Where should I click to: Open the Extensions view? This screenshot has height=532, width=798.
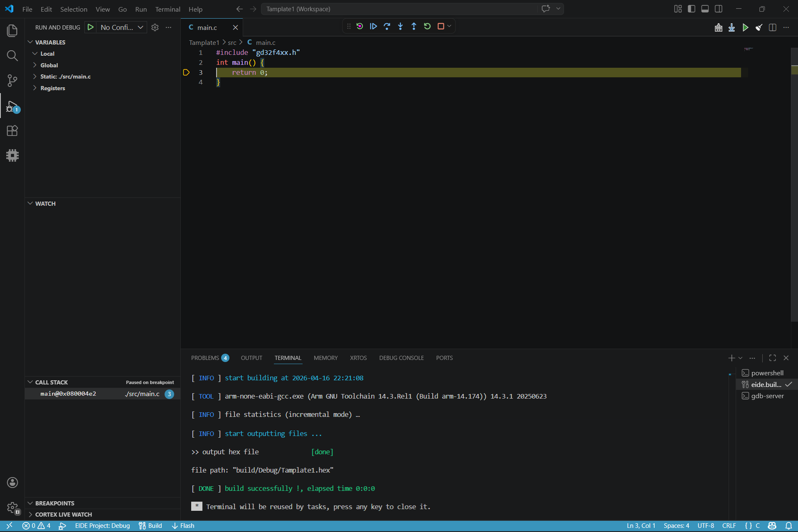(12, 131)
